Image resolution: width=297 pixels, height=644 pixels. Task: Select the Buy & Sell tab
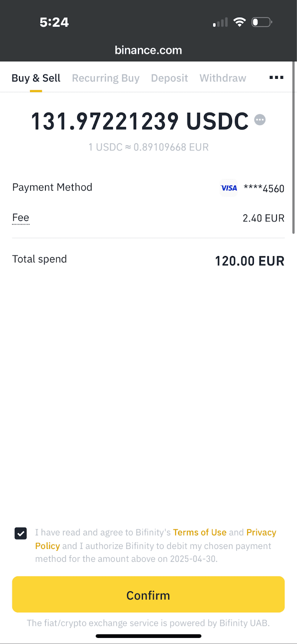(x=36, y=78)
